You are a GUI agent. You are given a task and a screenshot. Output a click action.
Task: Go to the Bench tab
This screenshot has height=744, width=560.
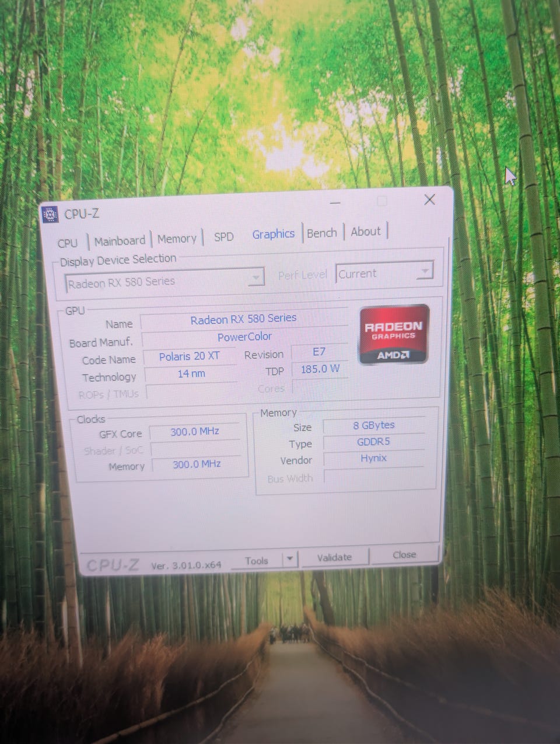pyautogui.click(x=322, y=233)
